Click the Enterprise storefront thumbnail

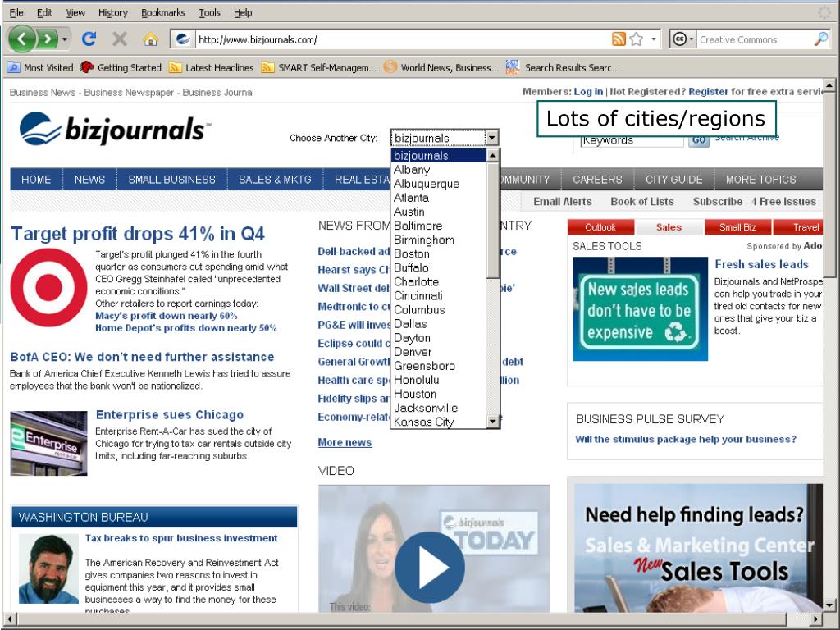tap(48, 443)
